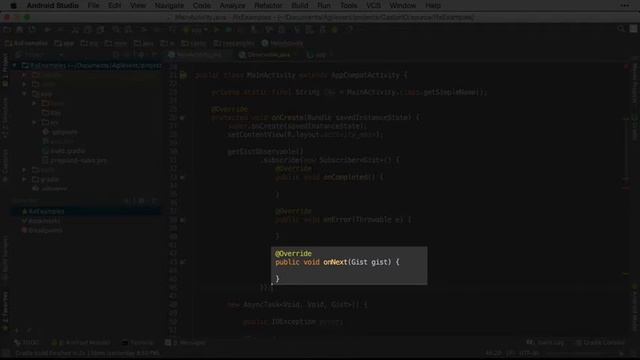Image resolution: width=640 pixels, height=360 pixels.
Task: Select Bookmarks in the Favorites list
Action: pos(41,221)
